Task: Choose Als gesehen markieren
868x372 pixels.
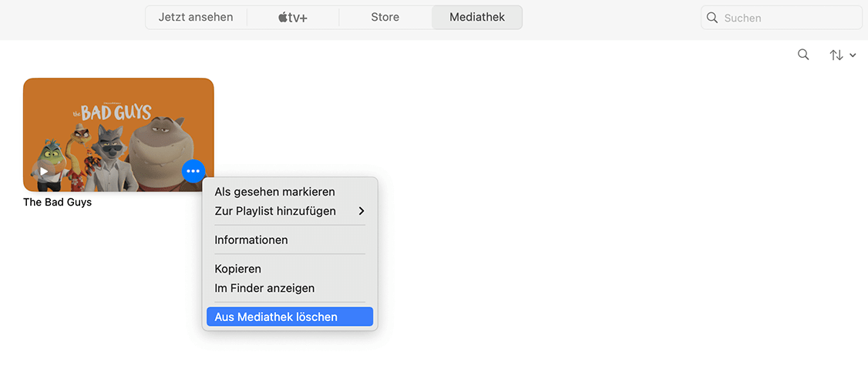Action: pos(274,192)
